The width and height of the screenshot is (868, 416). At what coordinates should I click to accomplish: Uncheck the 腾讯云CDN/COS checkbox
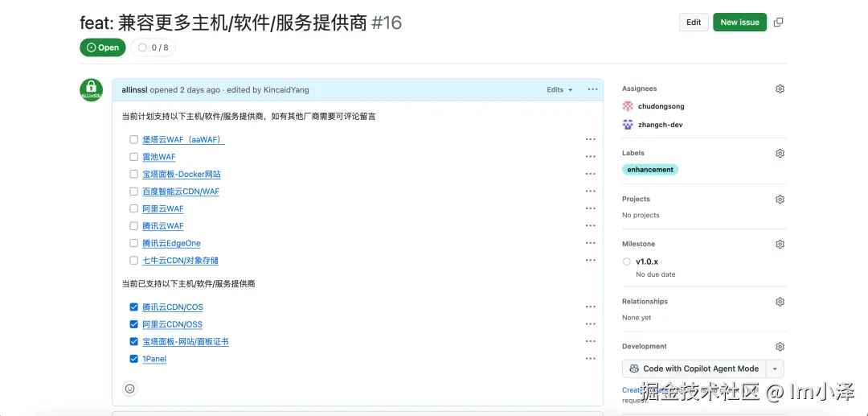(x=133, y=307)
